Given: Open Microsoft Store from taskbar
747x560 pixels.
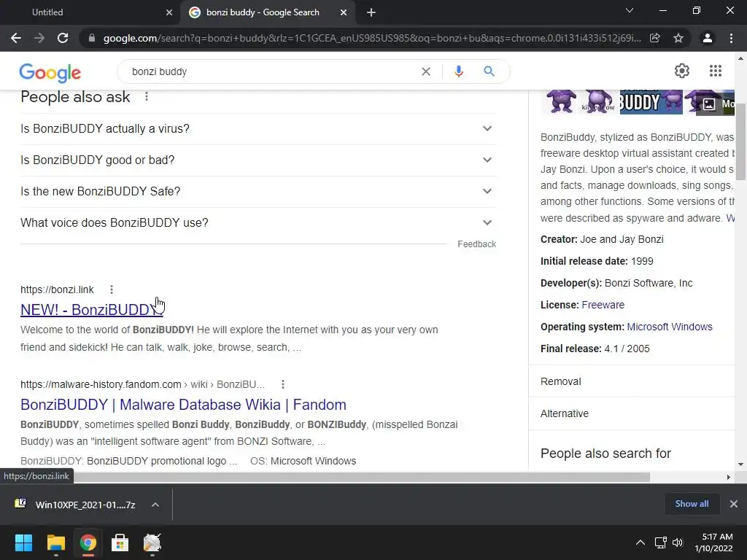Looking at the screenshot, I should tap(120, 542).
